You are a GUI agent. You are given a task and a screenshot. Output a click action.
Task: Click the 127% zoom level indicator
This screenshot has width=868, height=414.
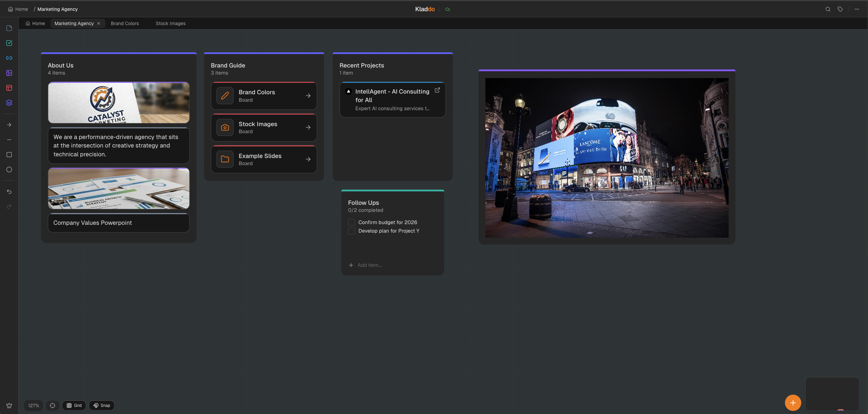(x=33, y=405)
